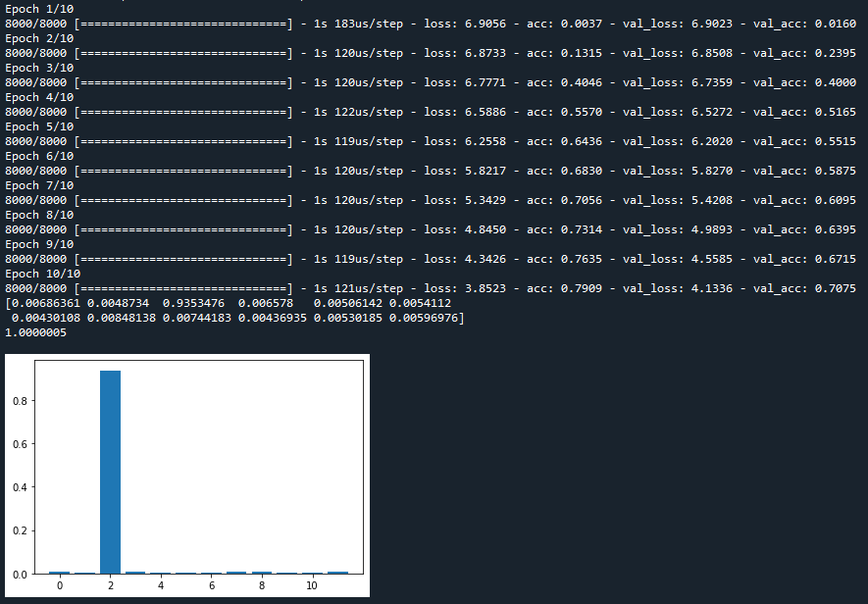Click the 'Epoch 2/10' line

(39, 39)
